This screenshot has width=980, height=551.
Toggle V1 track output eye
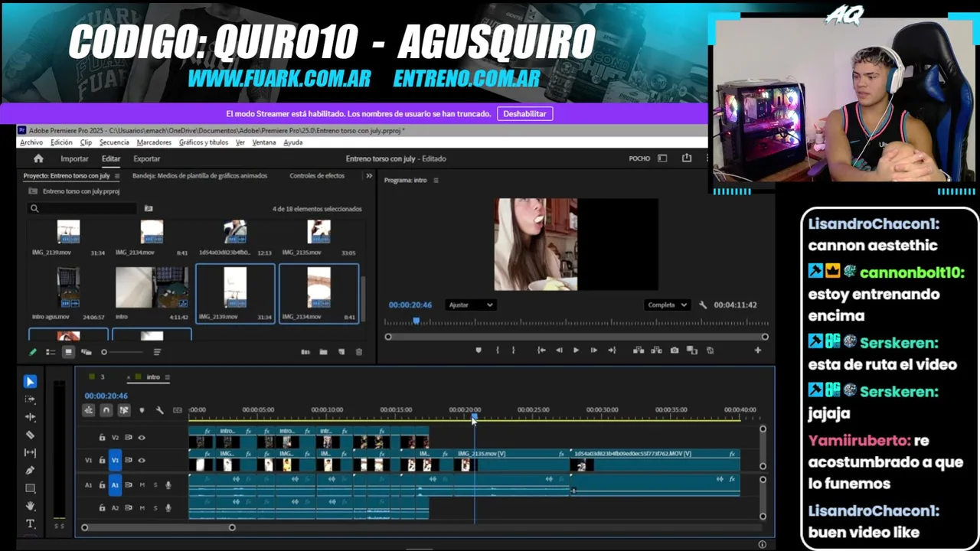pyautogui.click(x=142, y=460)
